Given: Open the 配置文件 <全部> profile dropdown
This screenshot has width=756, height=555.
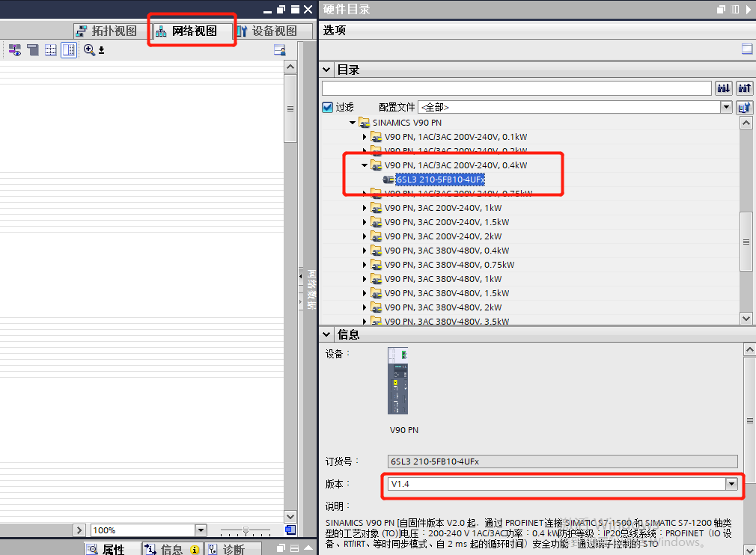Looking at the screenshot, I should tap(727, 107).
